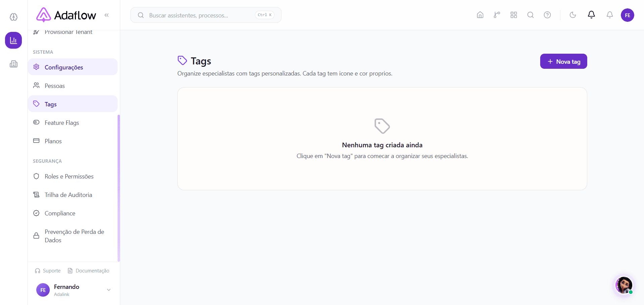This screenshot has width=644, height=305.
Task: Click the Configurações gear icon
Action: coord(36,67)
